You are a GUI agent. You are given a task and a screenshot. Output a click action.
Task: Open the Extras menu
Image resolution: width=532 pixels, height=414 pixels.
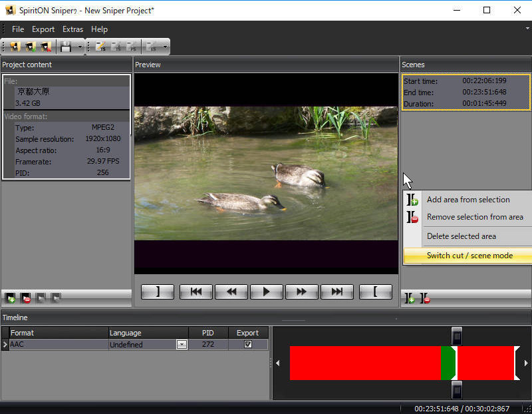(x=72, y=29)
